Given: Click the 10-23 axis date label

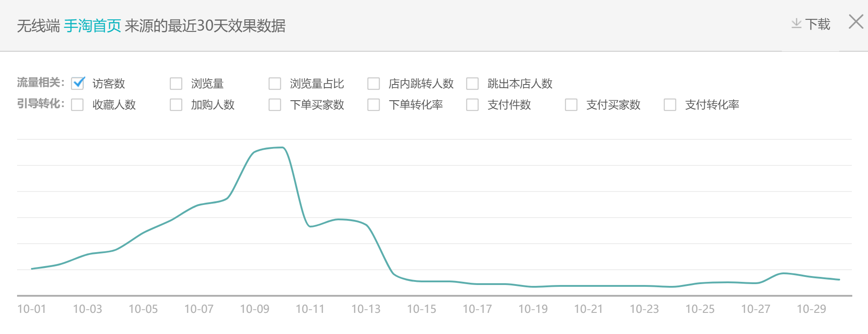Looking at the screenshot, I should coord(644,309).
